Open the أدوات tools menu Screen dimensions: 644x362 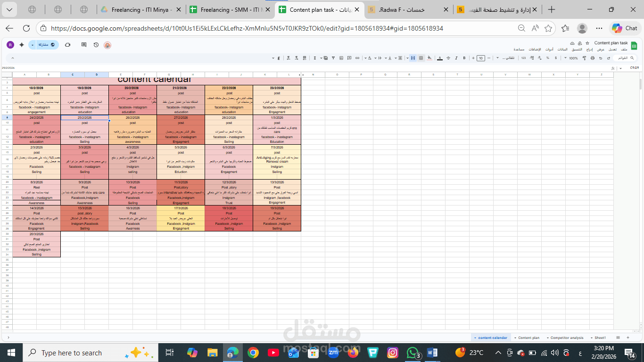point(550,49)
